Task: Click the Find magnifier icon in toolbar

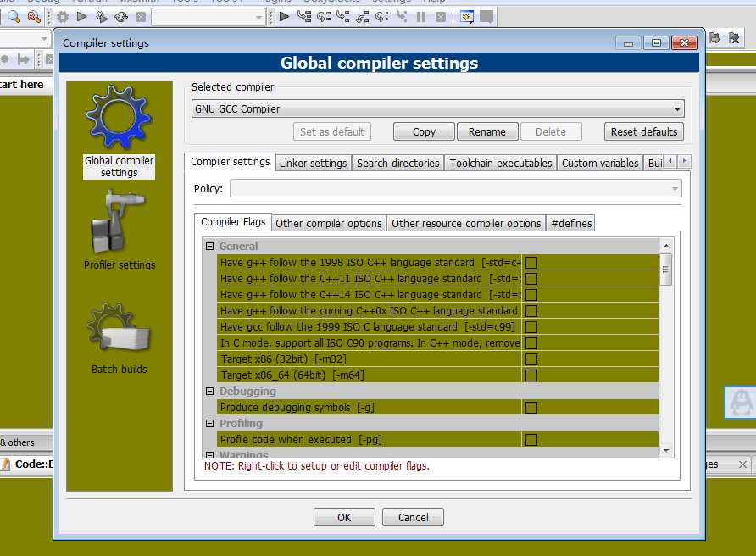Action: [14, 17]
